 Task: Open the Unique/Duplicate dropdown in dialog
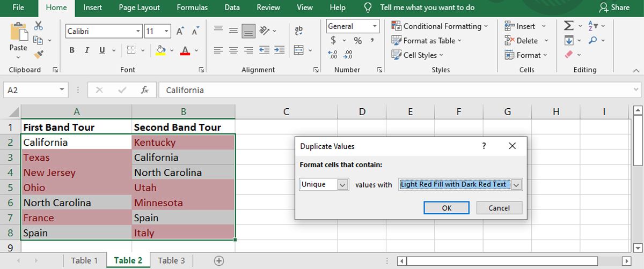point(343,184)
